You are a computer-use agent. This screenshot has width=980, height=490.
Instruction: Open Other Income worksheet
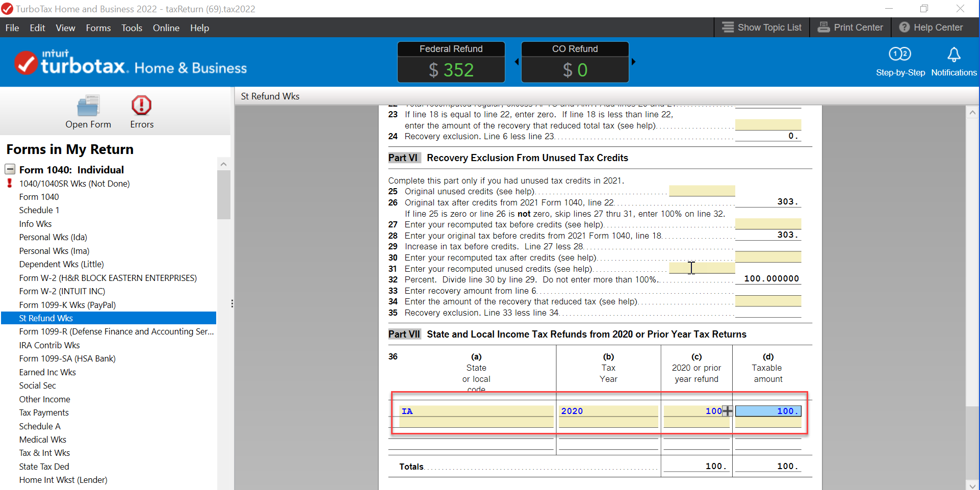coord(44,399)
